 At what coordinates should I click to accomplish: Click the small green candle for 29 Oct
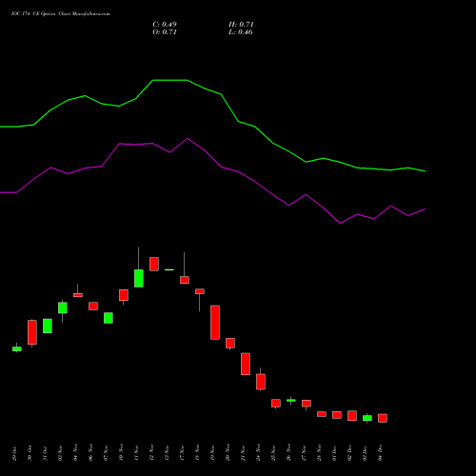point(17,348)
